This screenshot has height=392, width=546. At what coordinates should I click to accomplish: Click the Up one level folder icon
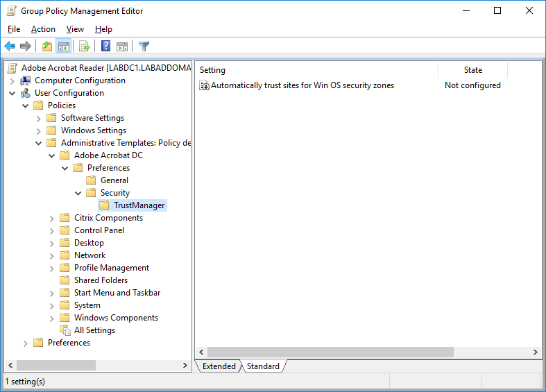click(46, 46)
